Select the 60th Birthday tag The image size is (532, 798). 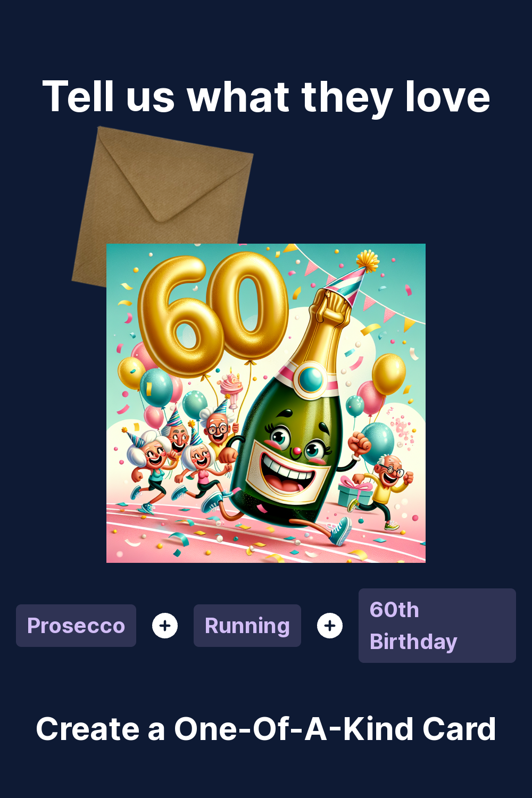(437, 626)
